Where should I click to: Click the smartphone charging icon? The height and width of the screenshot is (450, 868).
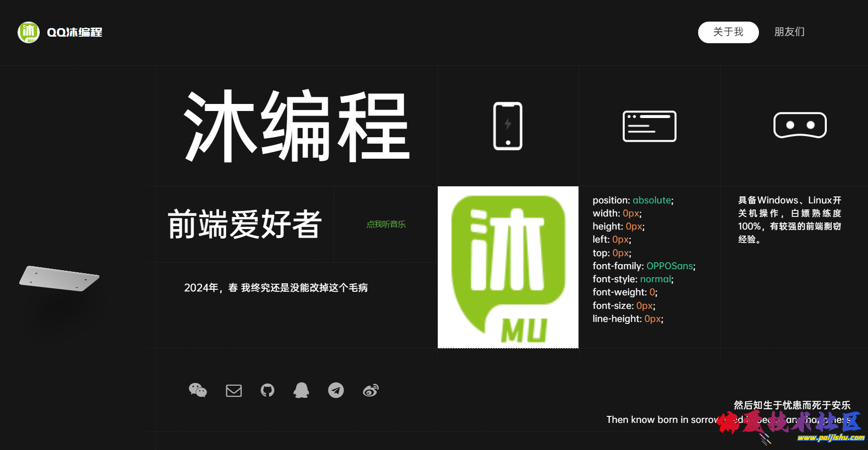point(508,126)
